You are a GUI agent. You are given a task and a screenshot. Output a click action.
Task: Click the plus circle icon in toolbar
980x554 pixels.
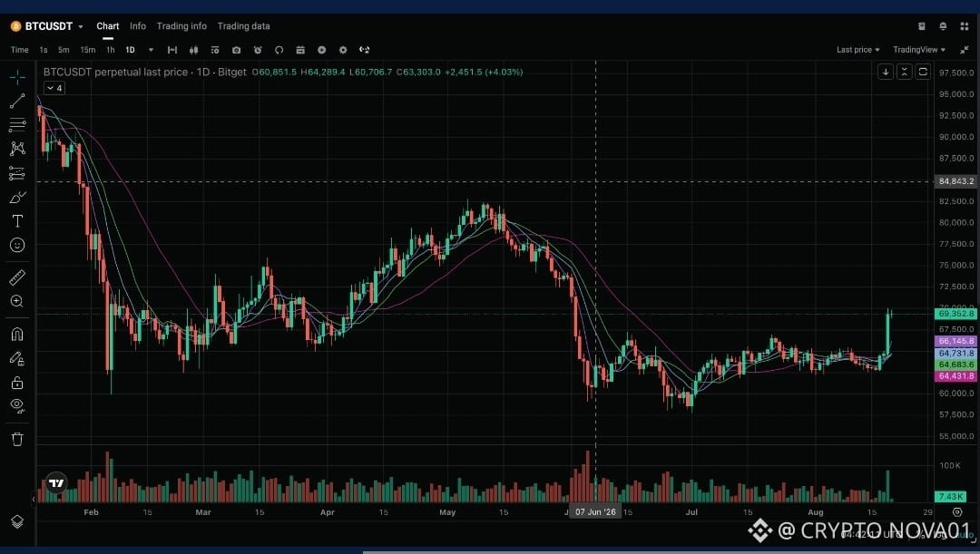[x=322, y=50]
